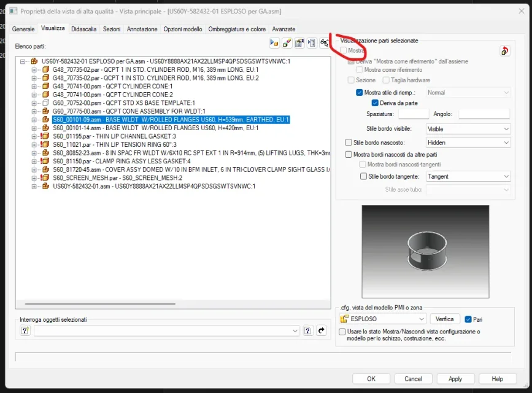This screenshot has height=393, width=532.
Task: Click the Apply button
Action: [455, 379]
